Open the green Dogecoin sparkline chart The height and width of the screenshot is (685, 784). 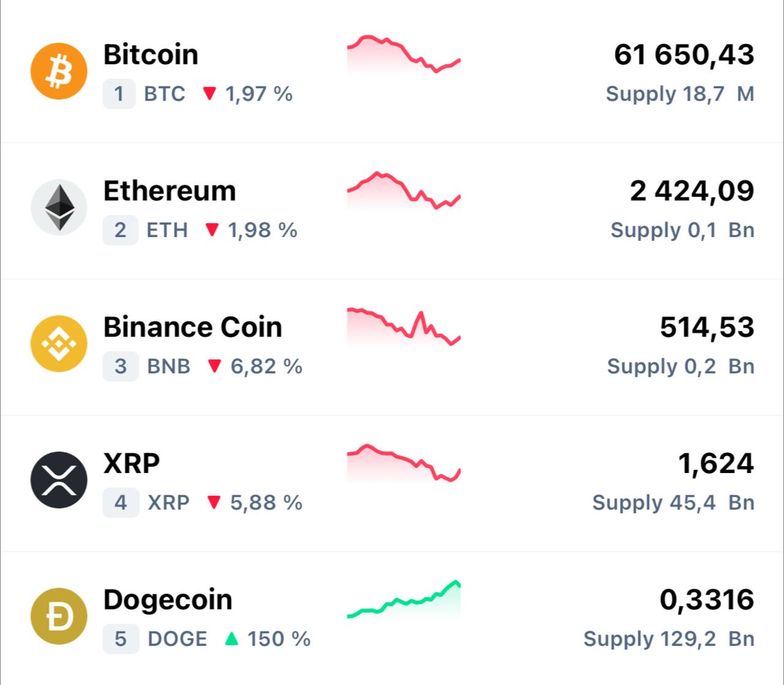point(404,599)
